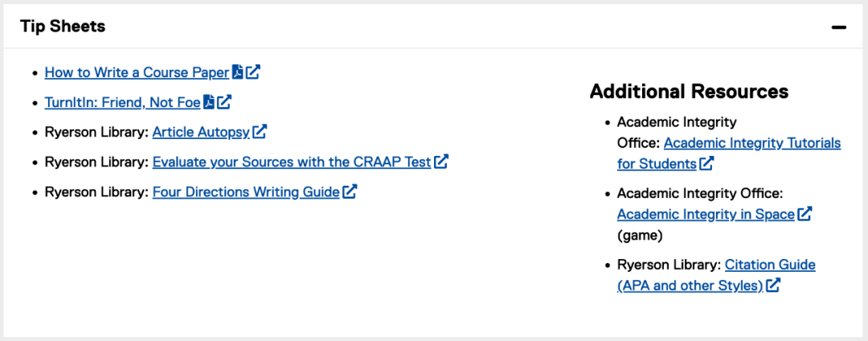Click the Tip Sheets accordion header
Image resolution: width=868 pixels, height=341 pixels.
[434, 26]
